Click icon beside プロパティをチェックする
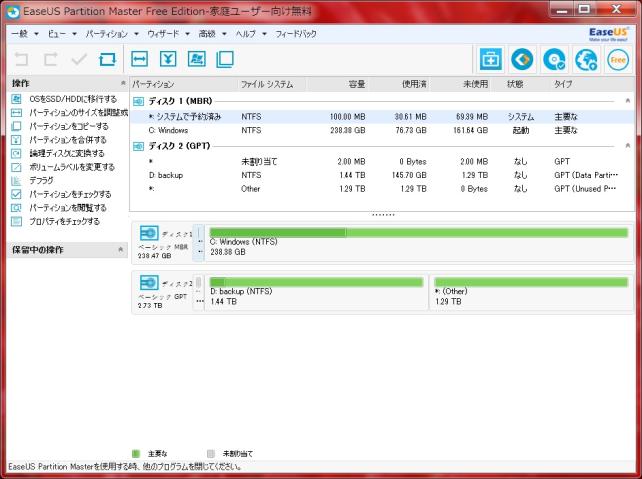This screenshot has width=642, height=479. click(x=16, y=221)
